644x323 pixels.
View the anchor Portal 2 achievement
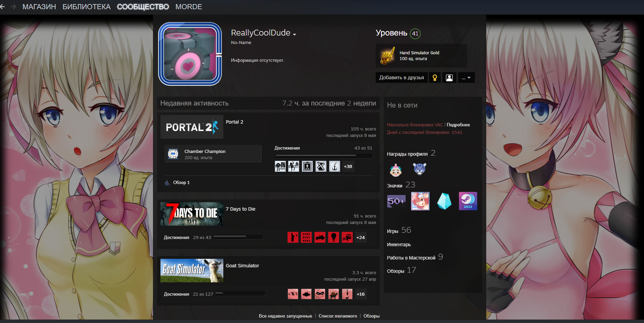point(335,166)
